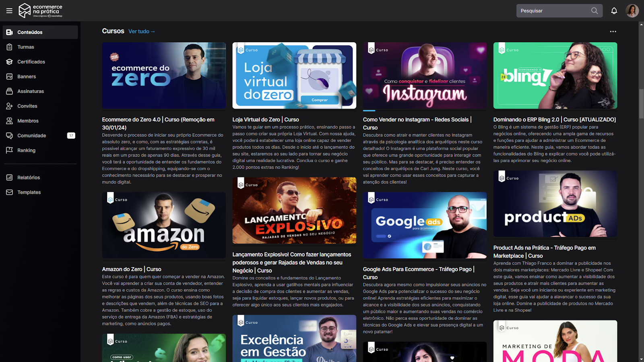The image size is (644, 362).
Task: Click the Conteúdos sidebar icon
Action: tap(10, 32)
